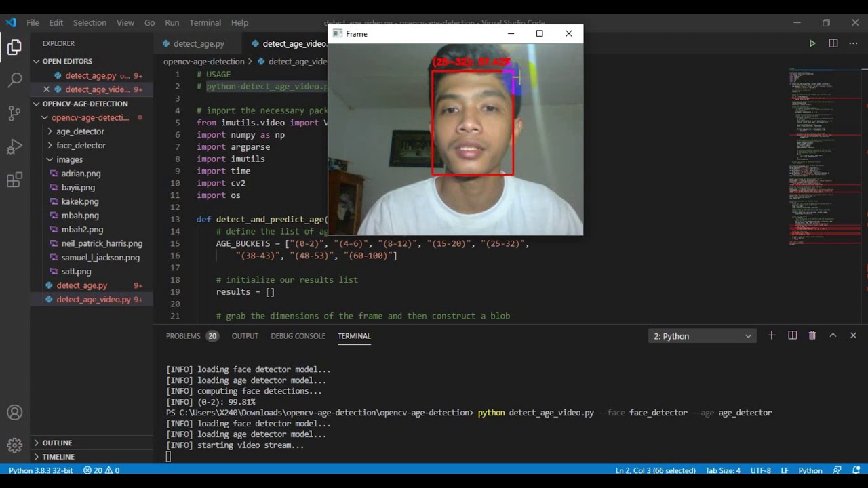This screenshot has height=488, width=868.
Task: Open the Terminal menu
Action: (x=205, y=22)
